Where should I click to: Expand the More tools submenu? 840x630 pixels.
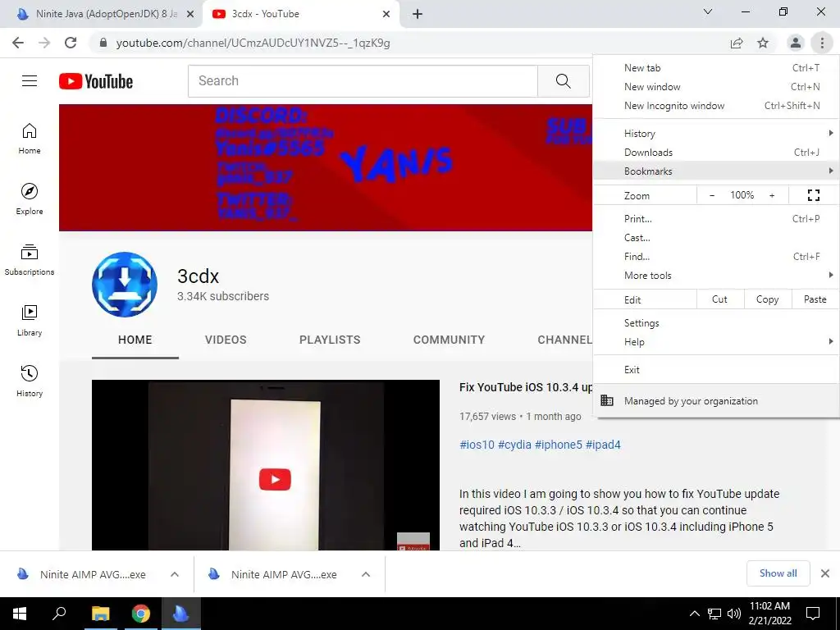pos(715,276)
